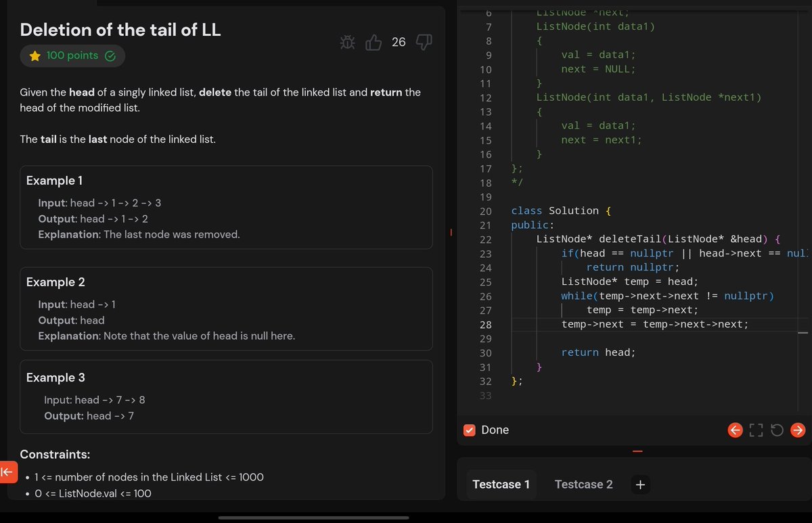
Task: Go to next problem with right arrow
Action: [x=798, y=430]
